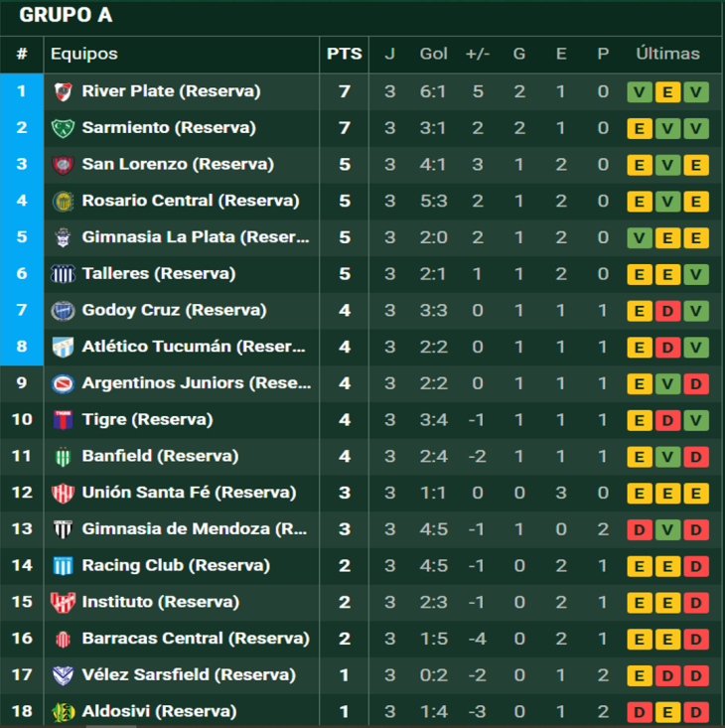Viewport: 725px width, 728px height.
Task: Click the Últimas column header
Action: pyautogui.click(x=668, y=54)
